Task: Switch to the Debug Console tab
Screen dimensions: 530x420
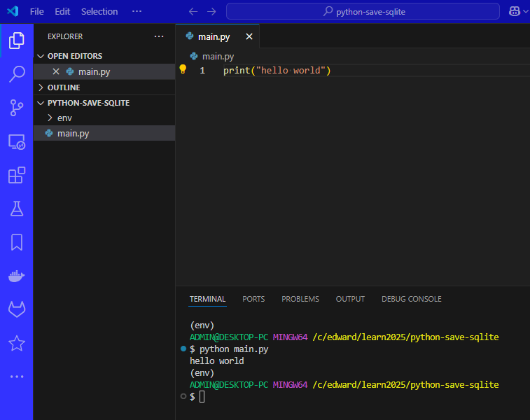Action: point(411,299)
